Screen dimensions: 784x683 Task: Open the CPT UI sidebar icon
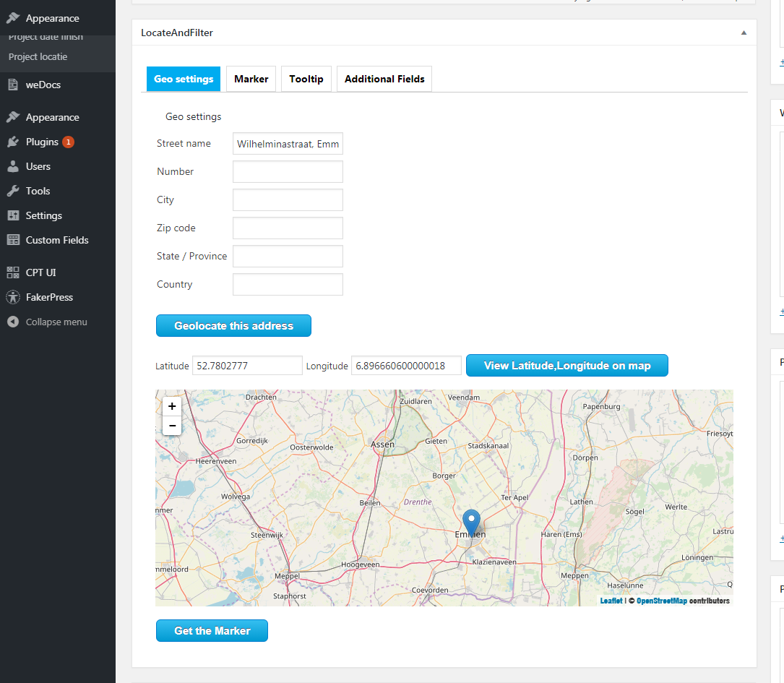point(13,272)
